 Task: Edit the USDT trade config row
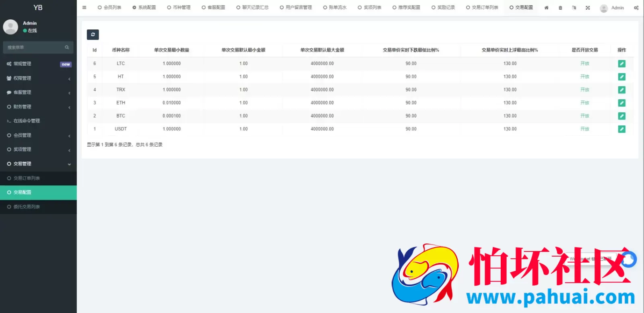click(x=622, y=129)
